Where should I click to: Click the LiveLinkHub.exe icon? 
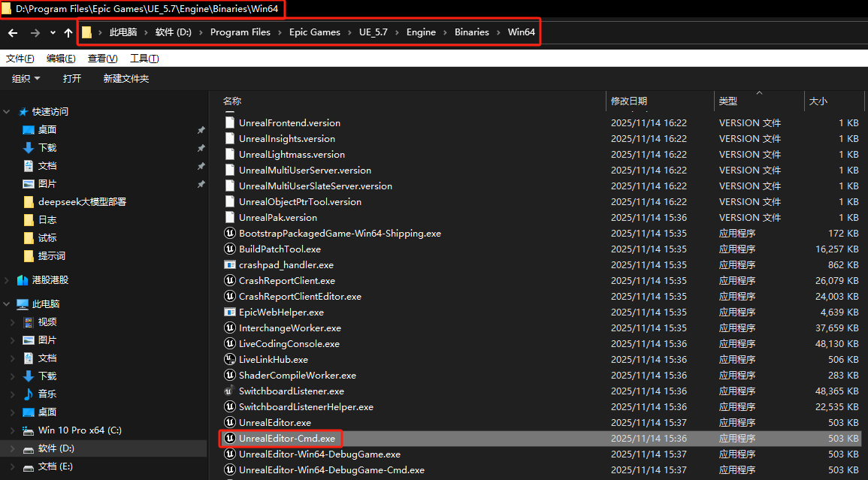pos(229,359)
